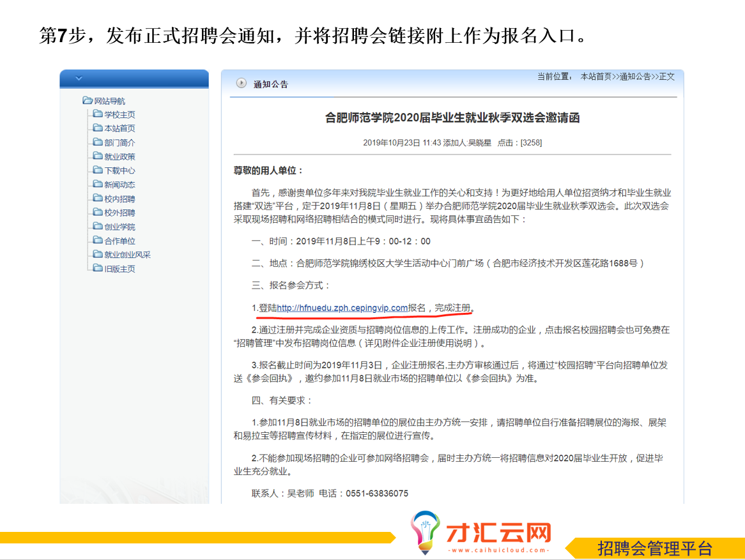Click 本站首页 in the breadcrumb path
Viewport: 745px width, 560px height.
pos(595,77)
